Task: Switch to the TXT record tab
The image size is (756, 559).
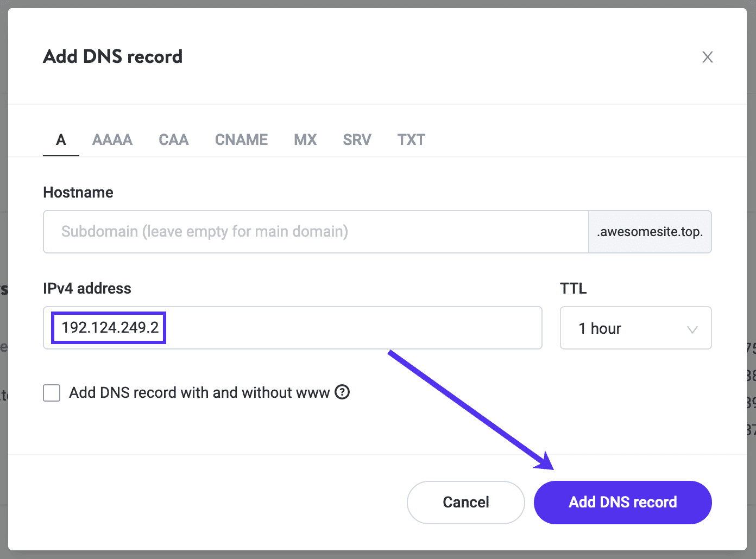Action: tap(411, 139)
